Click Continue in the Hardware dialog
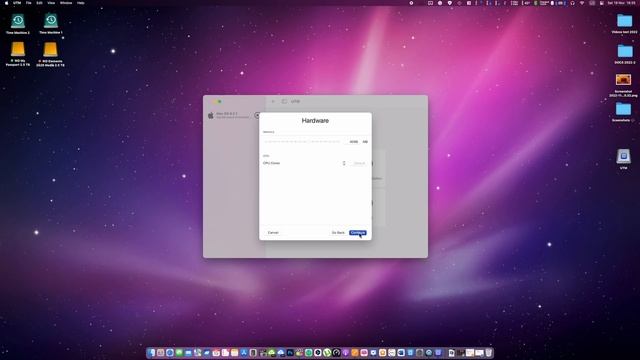The image size is (640, 360). click(358, 233)
